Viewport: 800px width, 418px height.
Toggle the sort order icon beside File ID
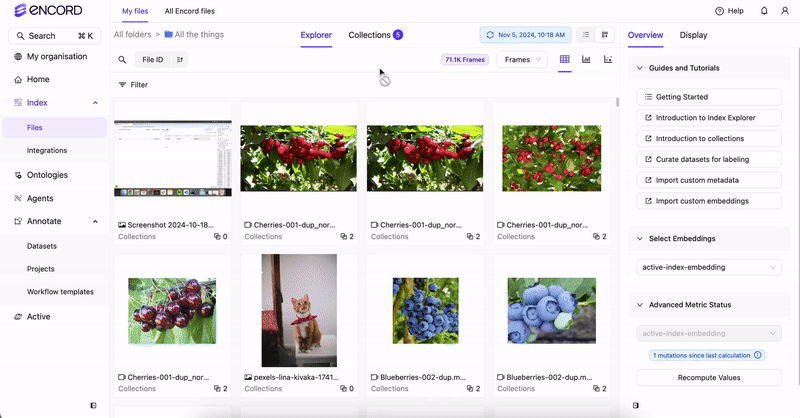pyautogui.click(x=180, y=60)
